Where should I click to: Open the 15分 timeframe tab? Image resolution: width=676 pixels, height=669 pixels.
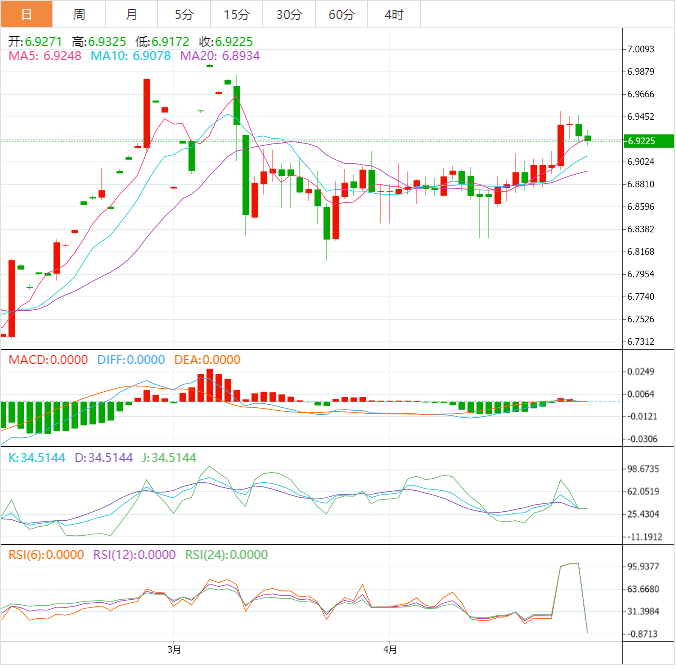pyautogui.click(x=237, y=14)
